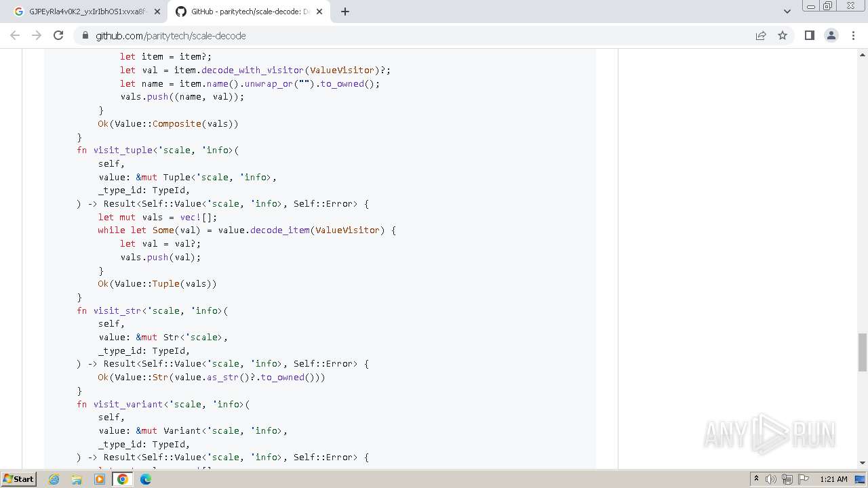Open Action Center flag icon
This screenshot has height=488, width=868.
tap(803, 479)
